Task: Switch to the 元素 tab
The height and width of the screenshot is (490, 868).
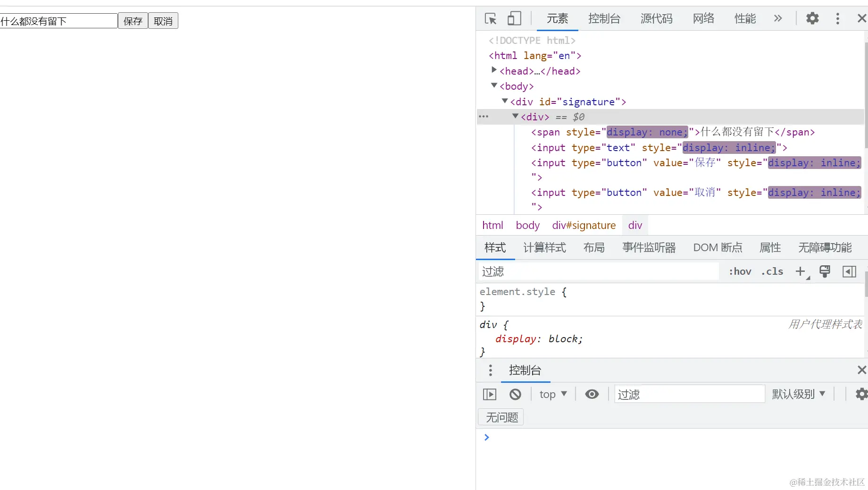Action: tap(557, 18)
